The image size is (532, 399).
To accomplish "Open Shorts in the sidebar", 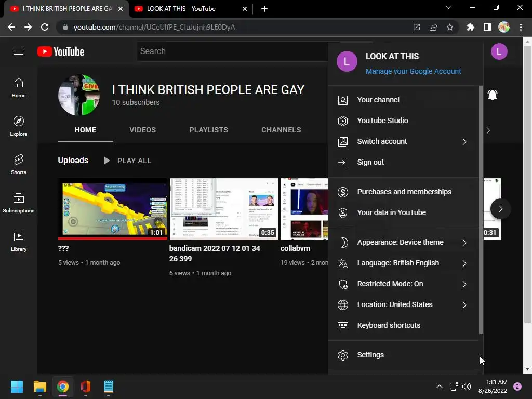I will click(x=19, y=165).
